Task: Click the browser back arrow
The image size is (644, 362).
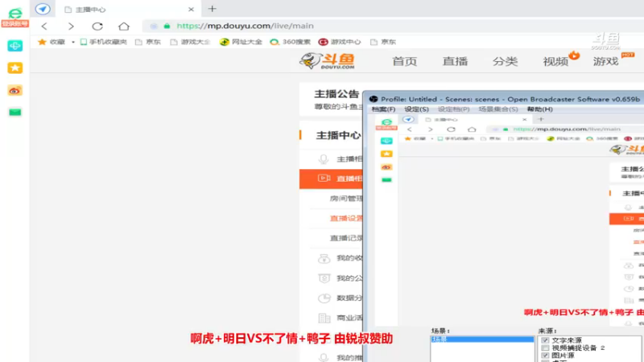Action: (44, 27)
